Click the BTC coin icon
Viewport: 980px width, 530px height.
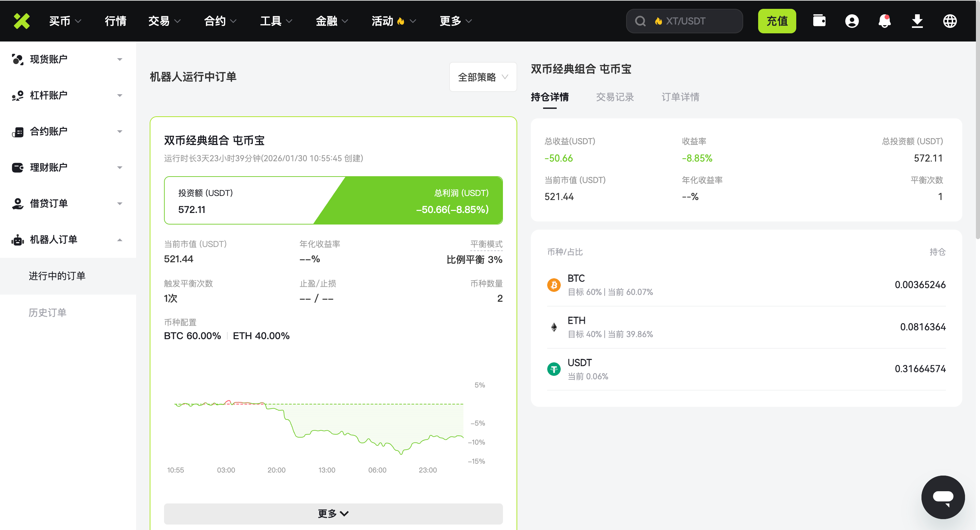pyautogui.click(x=554, y=285)
